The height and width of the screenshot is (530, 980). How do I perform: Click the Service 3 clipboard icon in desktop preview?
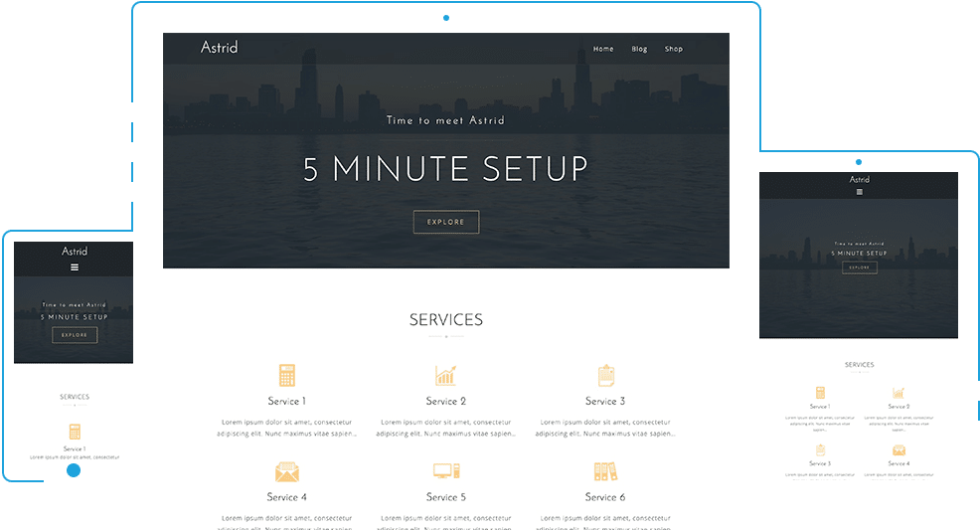pyautogui.click(x=605, y=375)
